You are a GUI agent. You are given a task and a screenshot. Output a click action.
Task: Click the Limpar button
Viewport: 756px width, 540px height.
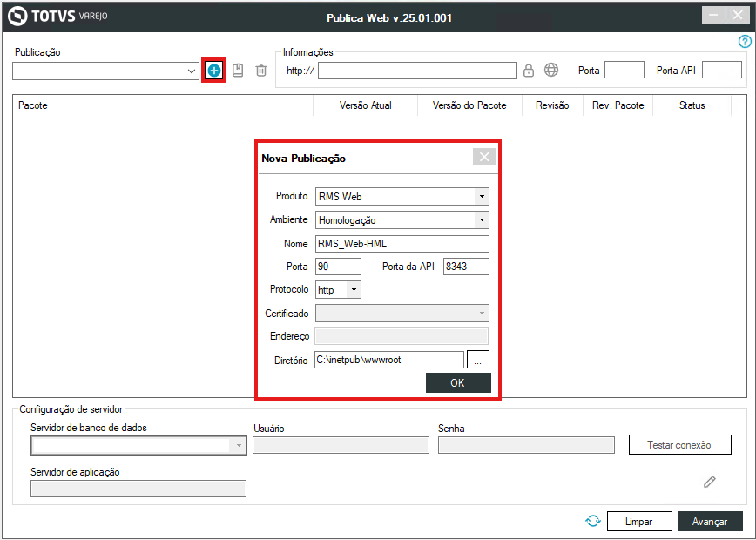639,521
